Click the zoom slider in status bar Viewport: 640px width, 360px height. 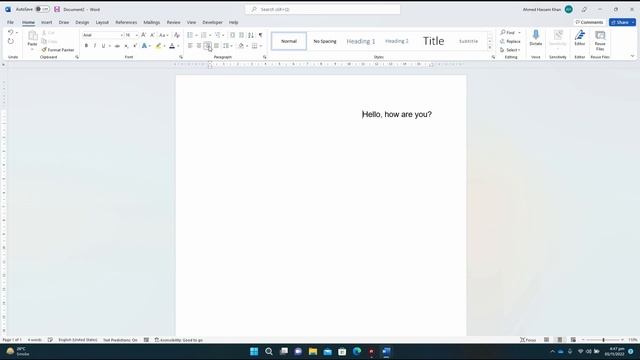click(x=603, y=340)
